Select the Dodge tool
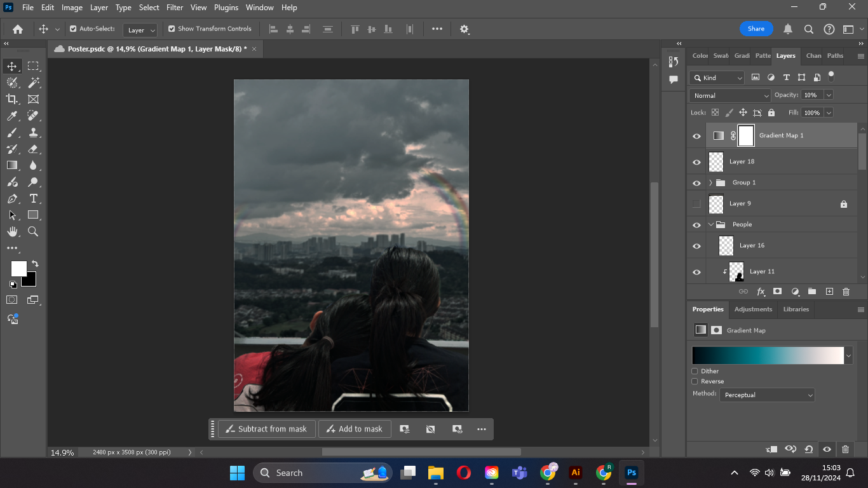This screenshot has width=868, height=488. [33, 182]
